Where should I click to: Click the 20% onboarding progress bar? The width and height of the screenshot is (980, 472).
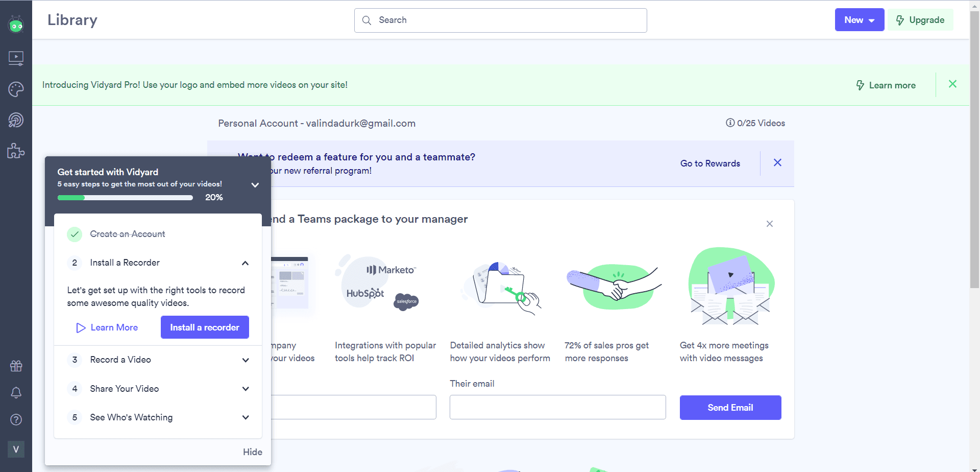(125, 198)
